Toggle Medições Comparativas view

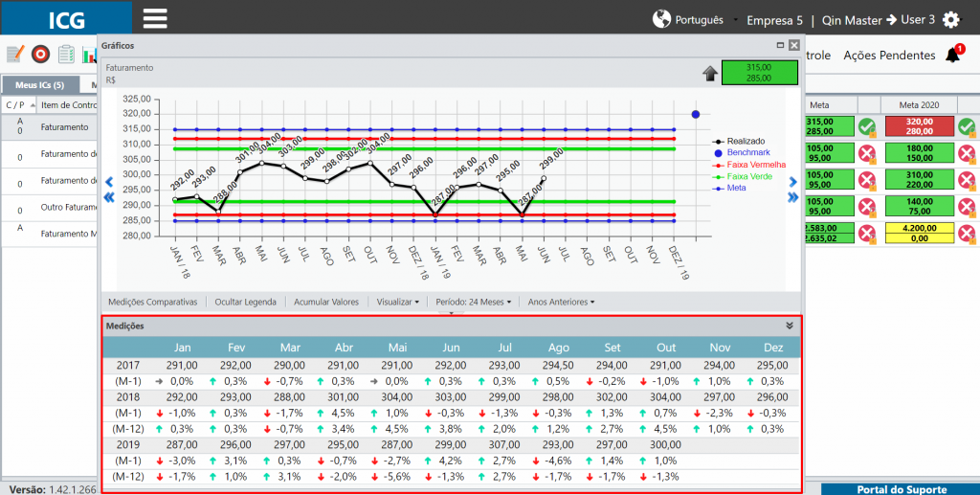click(x=153, y=302)
